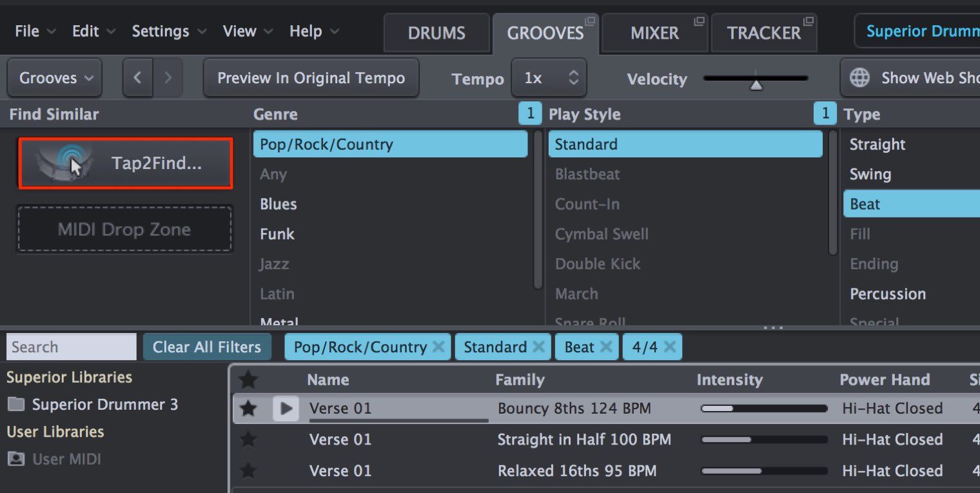Click the Genre list scrollbar
The image size is (980, 493).
click(x=538, y=209)
